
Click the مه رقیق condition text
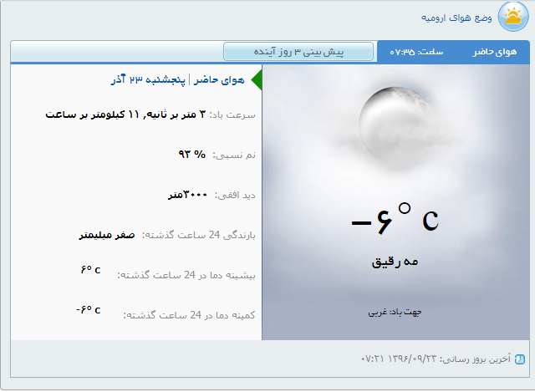[395, 262]
